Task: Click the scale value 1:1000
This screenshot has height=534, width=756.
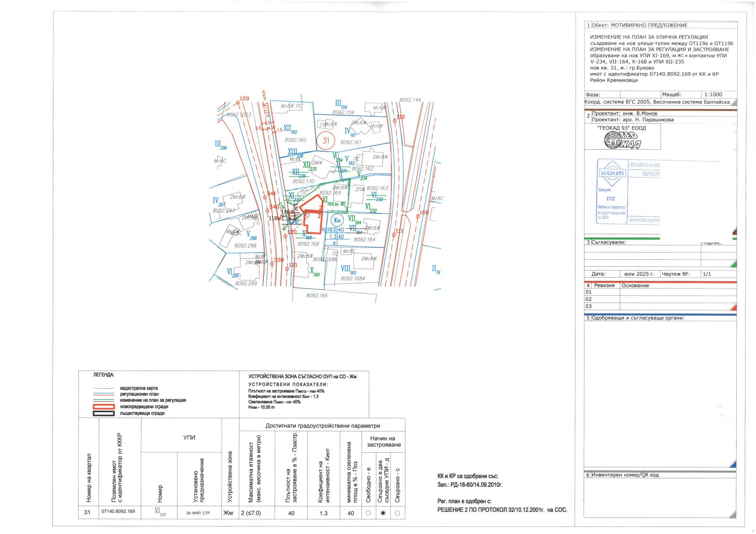Action: click(713, 94)
